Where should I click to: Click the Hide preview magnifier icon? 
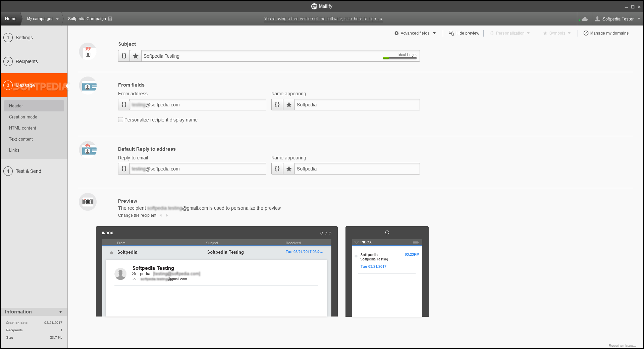click(451, 33)
